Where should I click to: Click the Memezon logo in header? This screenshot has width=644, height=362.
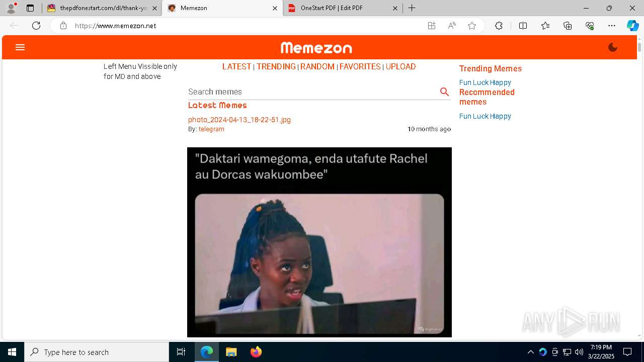(x=316, y=48)
